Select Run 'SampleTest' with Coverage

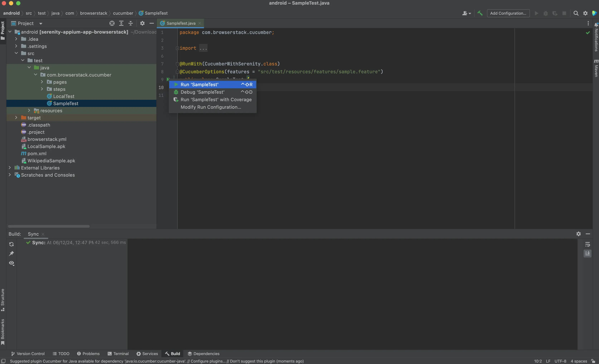[216, 100]
